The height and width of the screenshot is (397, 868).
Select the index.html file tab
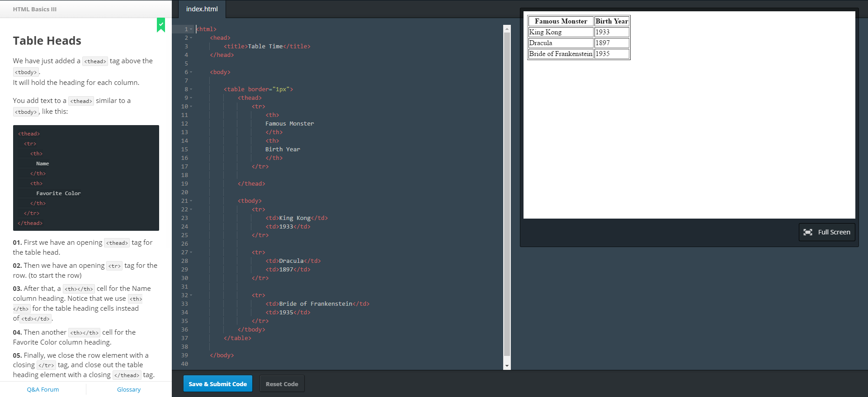click(x=202, y=9)
